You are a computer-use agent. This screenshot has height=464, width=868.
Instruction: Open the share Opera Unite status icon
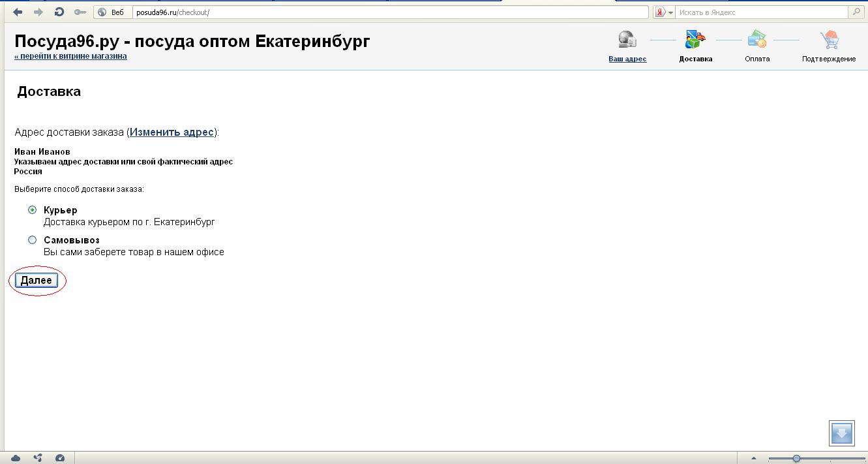[x=38, y=458]
